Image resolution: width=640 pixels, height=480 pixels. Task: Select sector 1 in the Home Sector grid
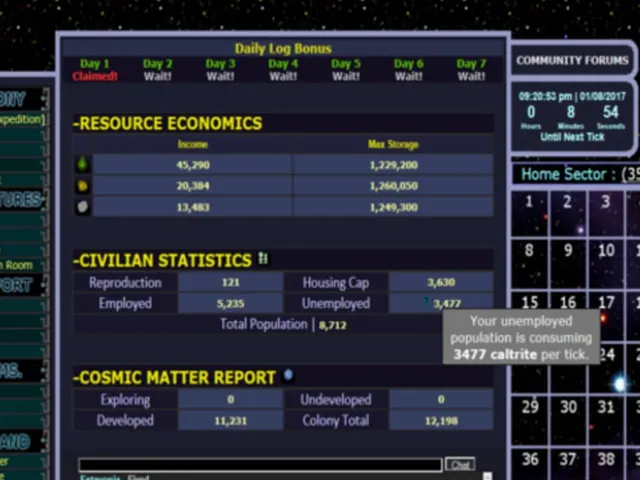pos(529,213)
